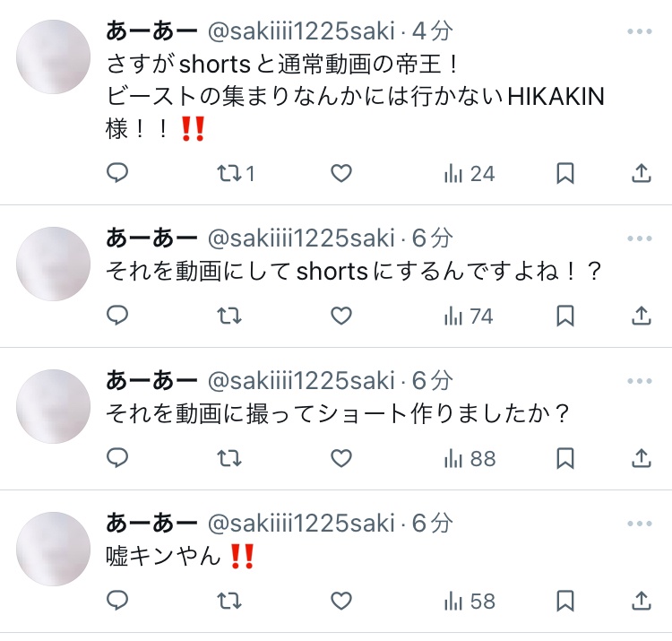Open @sakiiii1225saki handle on first tweet
The image size is (672, 641).
coord(301,31)
